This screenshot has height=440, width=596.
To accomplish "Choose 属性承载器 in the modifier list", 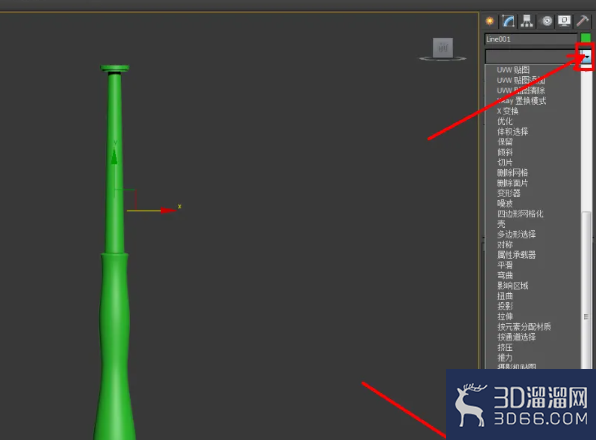I will tap(516, 255).
